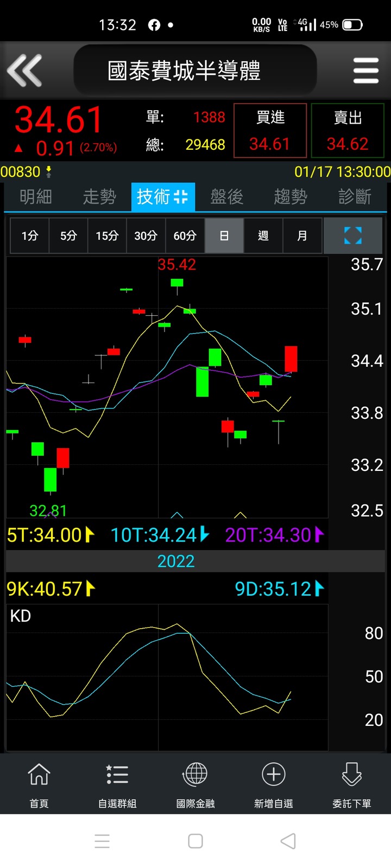Viewport: 391px width, 868px height.
Task: Select the 技術 tab
Action: coord(163,196)
